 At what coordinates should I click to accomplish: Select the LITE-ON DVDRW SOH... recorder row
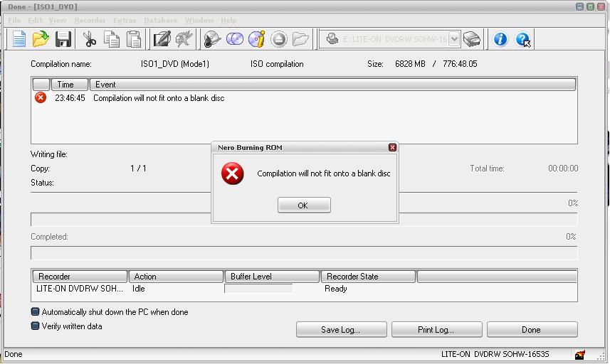[303, 289]
